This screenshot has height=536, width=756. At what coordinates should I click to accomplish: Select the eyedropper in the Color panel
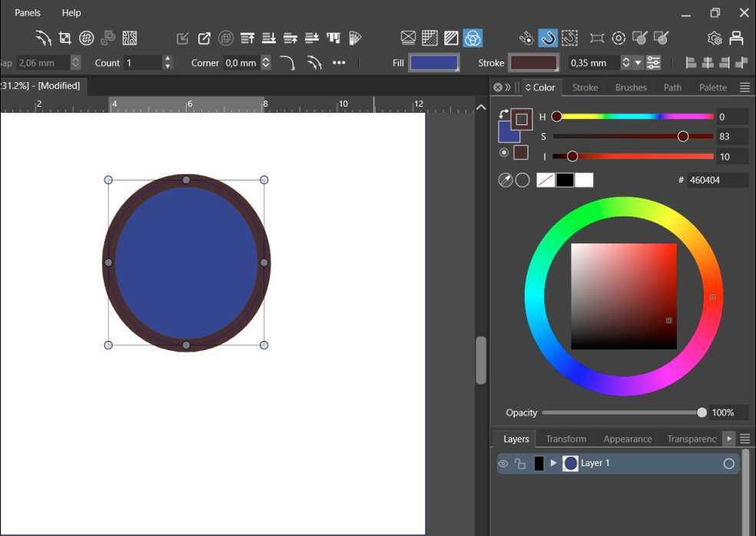[506, 179]
